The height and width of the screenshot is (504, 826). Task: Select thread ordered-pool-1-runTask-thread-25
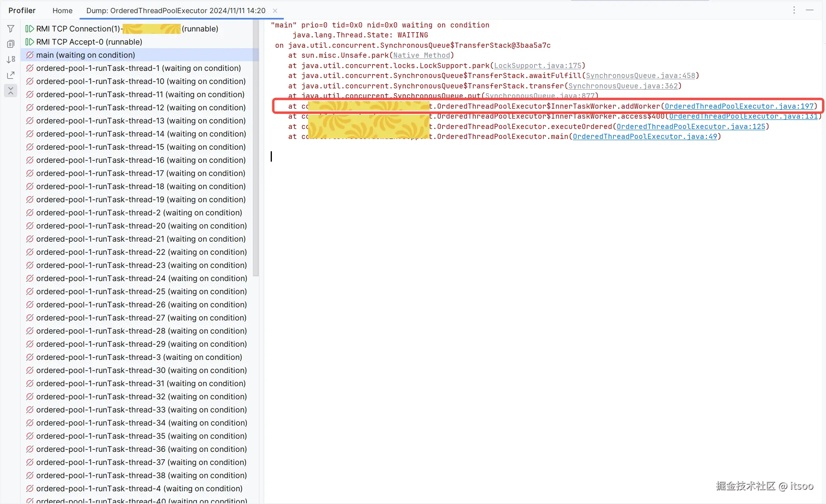click(141, 291)
